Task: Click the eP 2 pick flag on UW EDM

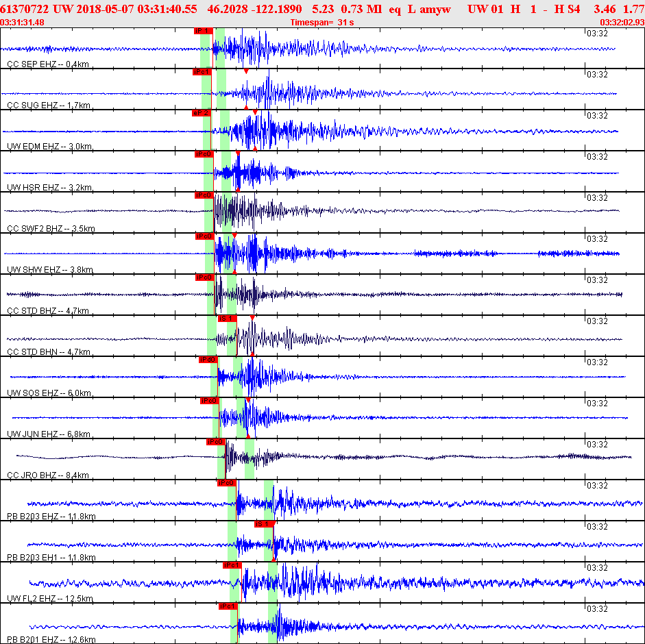Action: pos(201,113)
